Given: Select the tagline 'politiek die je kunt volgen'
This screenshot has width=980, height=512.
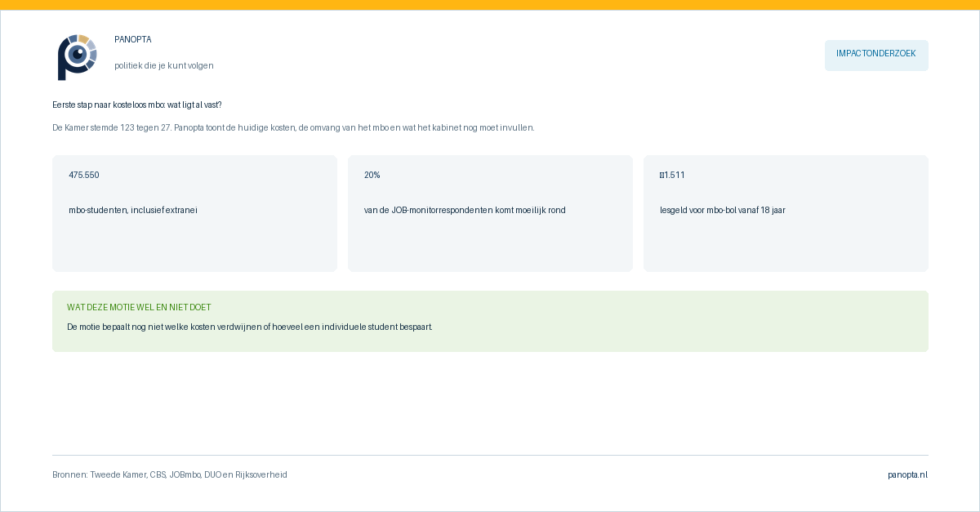Looking at the screenshot, I should pos(164,65).
